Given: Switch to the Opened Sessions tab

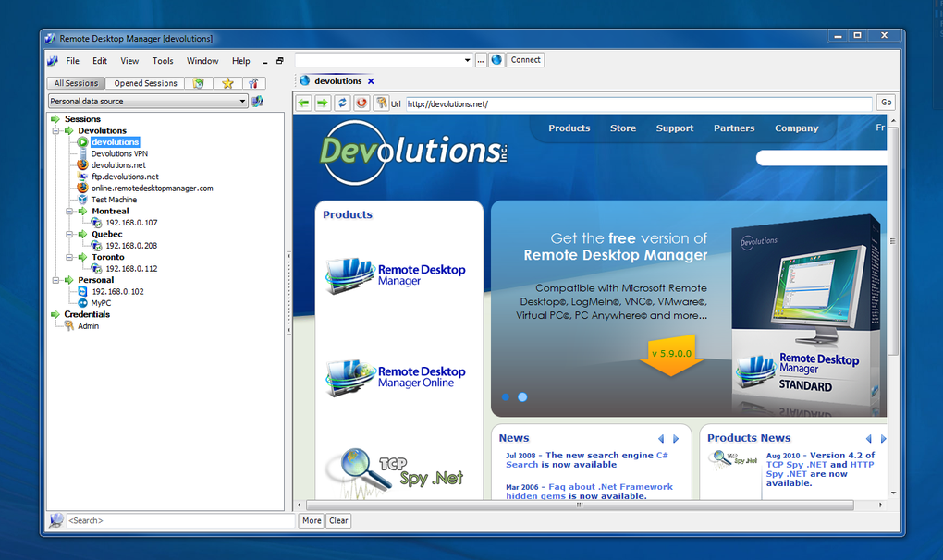Looking at the screenshot, I should tap(144, 82).
